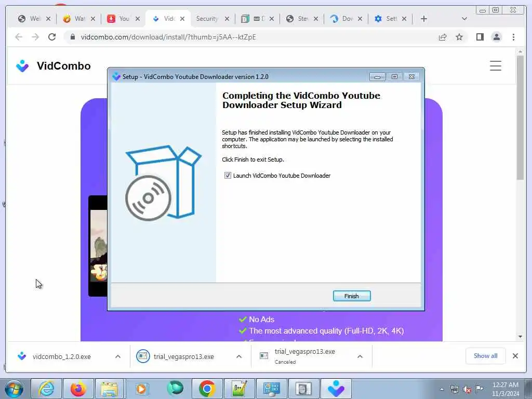Reload the vidcombo.com page
Image resolution: width=532 pixels, height=399 pixels.
(52, 37)
